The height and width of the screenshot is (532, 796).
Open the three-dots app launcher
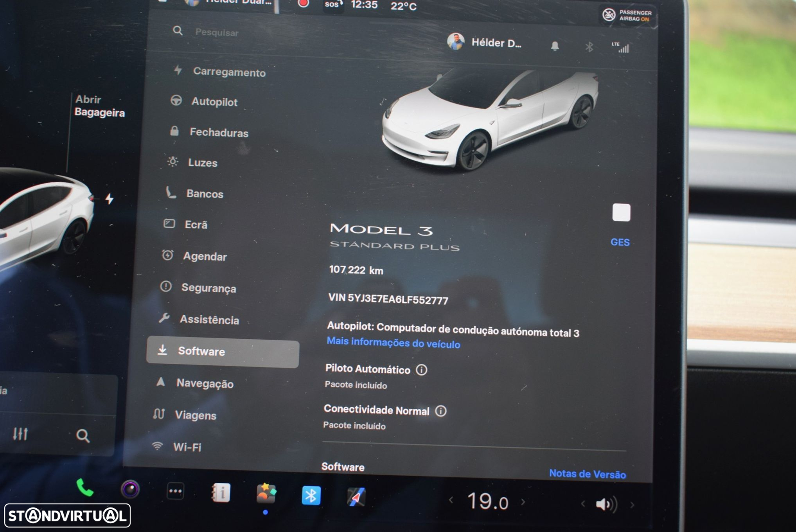[175, 491]
